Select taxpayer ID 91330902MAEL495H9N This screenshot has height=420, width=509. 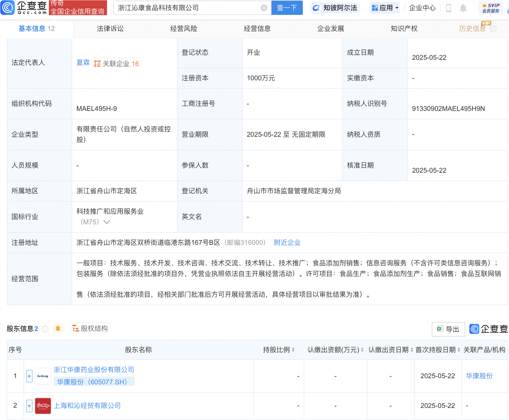click(x=448, y=109)
